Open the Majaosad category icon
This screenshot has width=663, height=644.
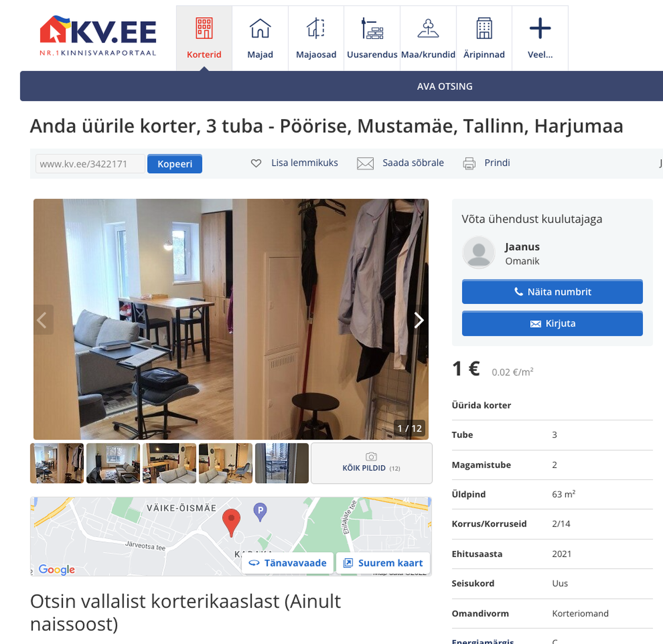[316, 28]
